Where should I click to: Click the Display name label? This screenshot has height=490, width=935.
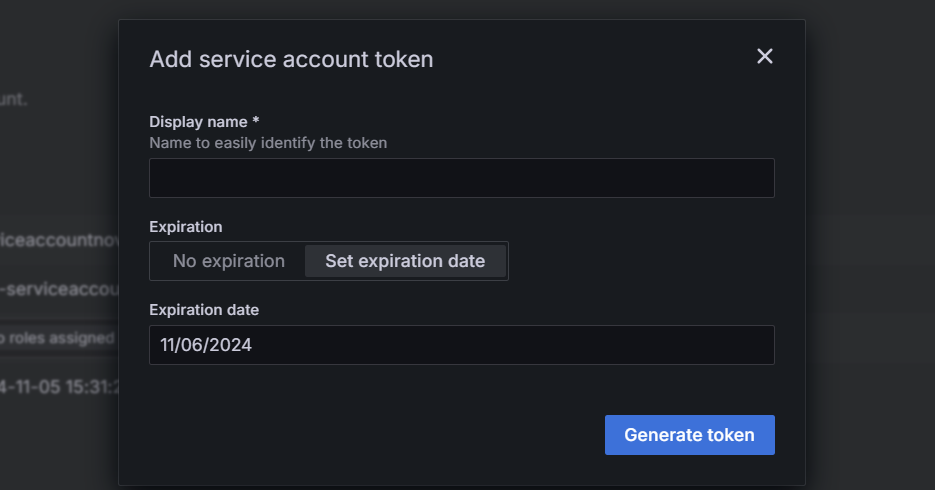198,121
